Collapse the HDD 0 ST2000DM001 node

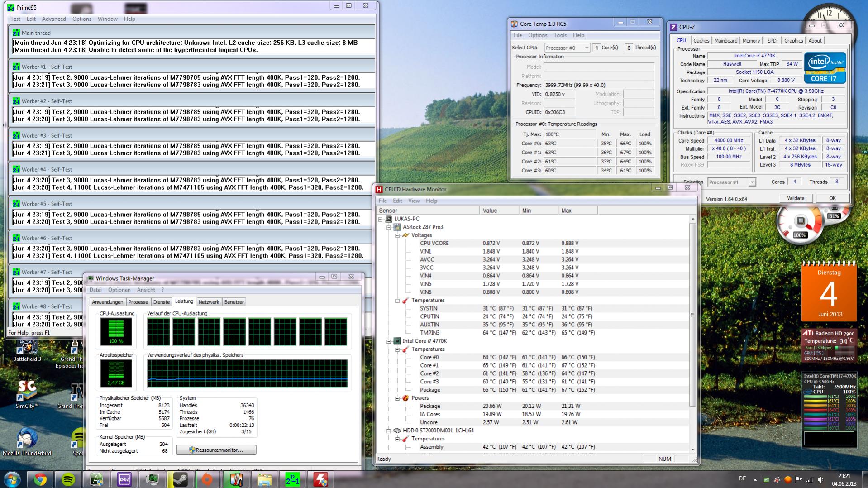tap(389, 431)
